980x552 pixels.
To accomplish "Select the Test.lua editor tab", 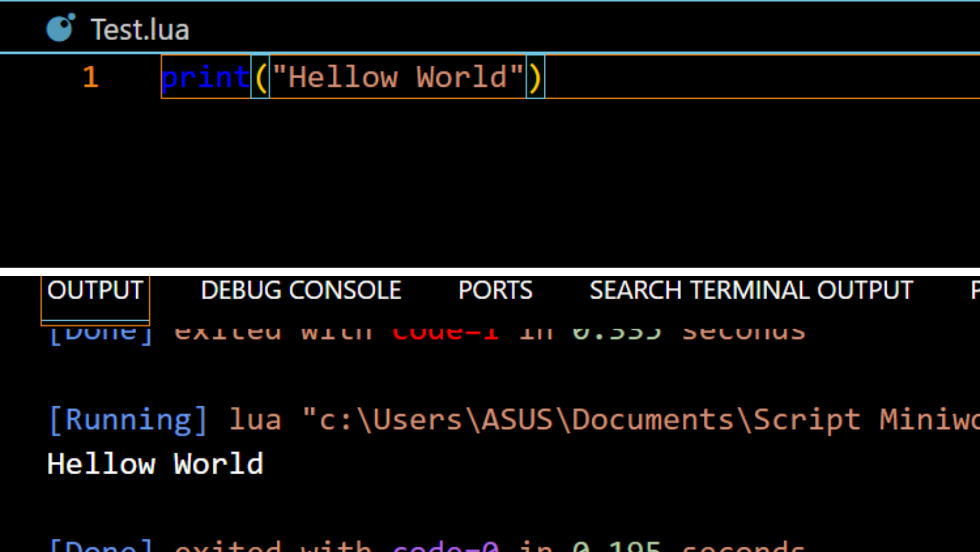I will point(139,29).
